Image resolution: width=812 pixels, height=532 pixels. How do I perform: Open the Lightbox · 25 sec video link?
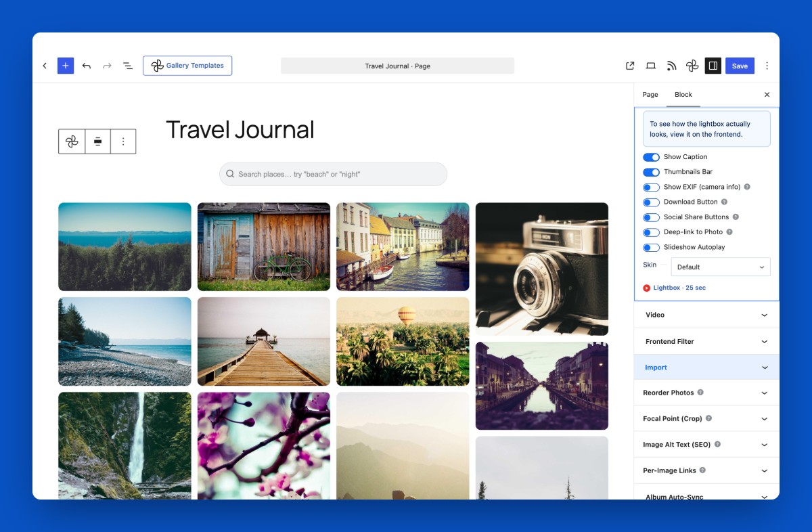coord(679,288)
